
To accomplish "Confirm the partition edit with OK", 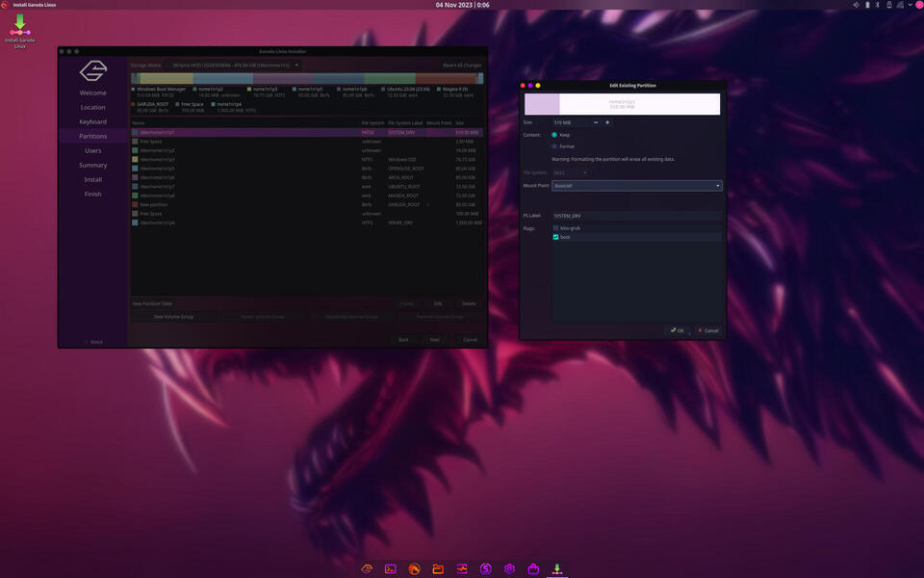I will (x=677, y=330).
